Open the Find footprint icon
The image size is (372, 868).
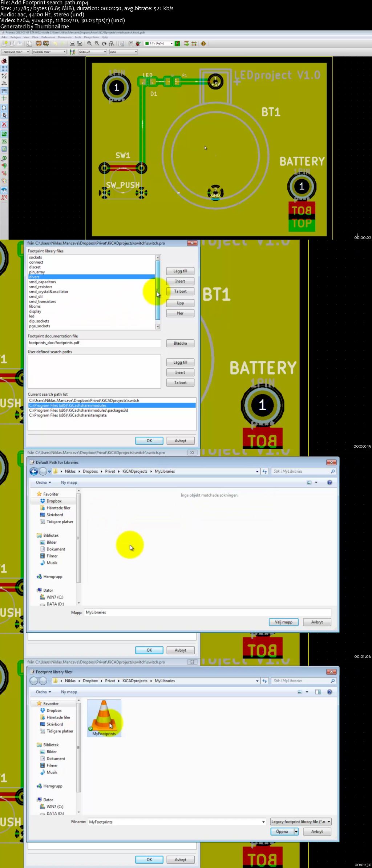coord(121,44)
